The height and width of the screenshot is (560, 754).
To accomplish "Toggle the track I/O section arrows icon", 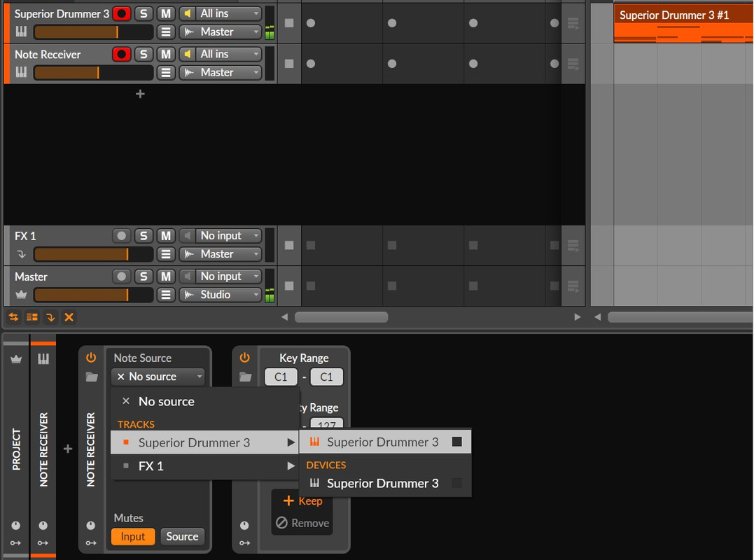I will click(x=13, y=317).
